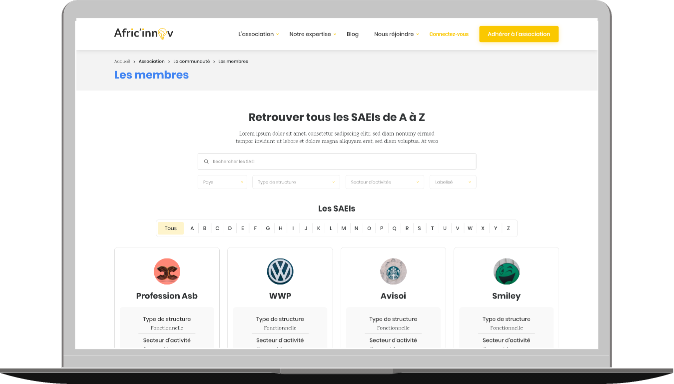Filter SAEIs by letter M
This screenshot has width=674, height=384.
click(x=344, y=228)
